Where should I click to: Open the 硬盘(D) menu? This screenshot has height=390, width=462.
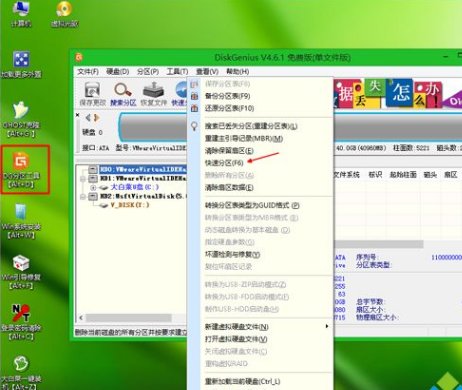point(118,72)
